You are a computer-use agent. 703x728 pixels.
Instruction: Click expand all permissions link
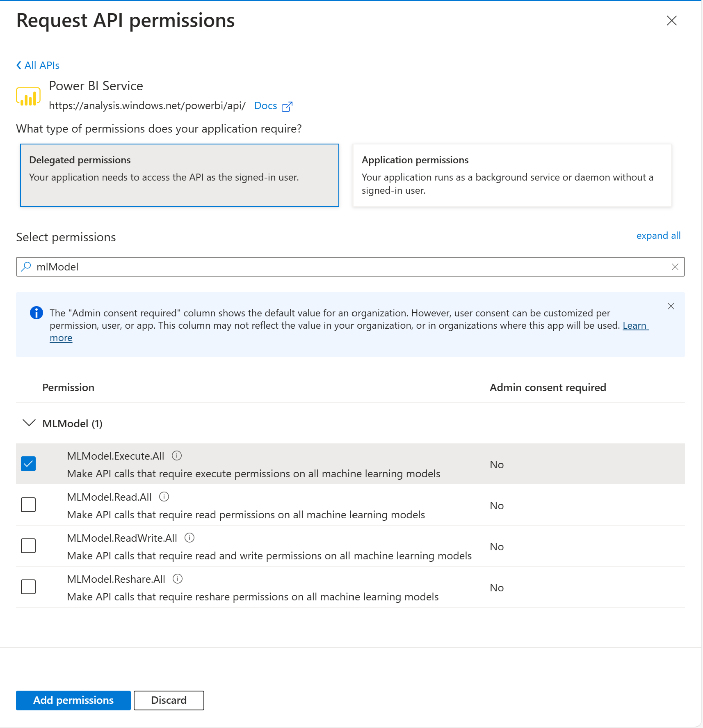(x=658, y=236)
